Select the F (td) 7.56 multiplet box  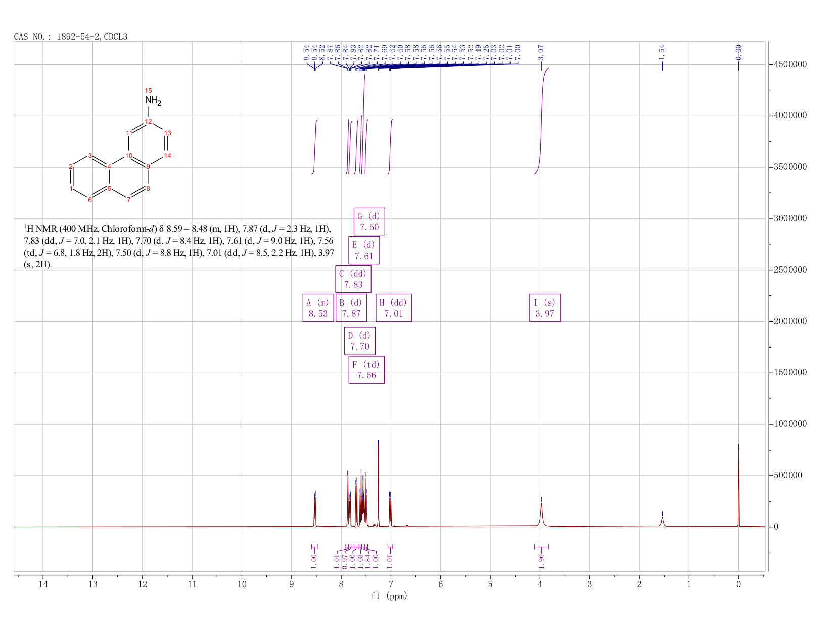point(366,370)
